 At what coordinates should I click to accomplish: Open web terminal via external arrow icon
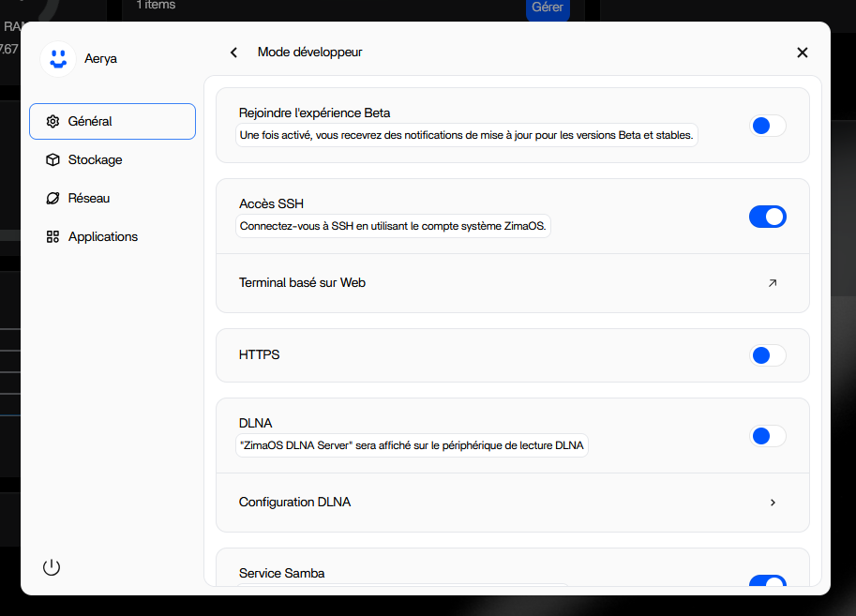(773, 282)
